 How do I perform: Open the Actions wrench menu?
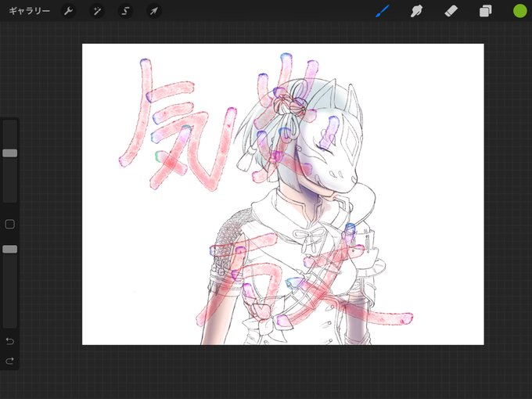point(69,11)
